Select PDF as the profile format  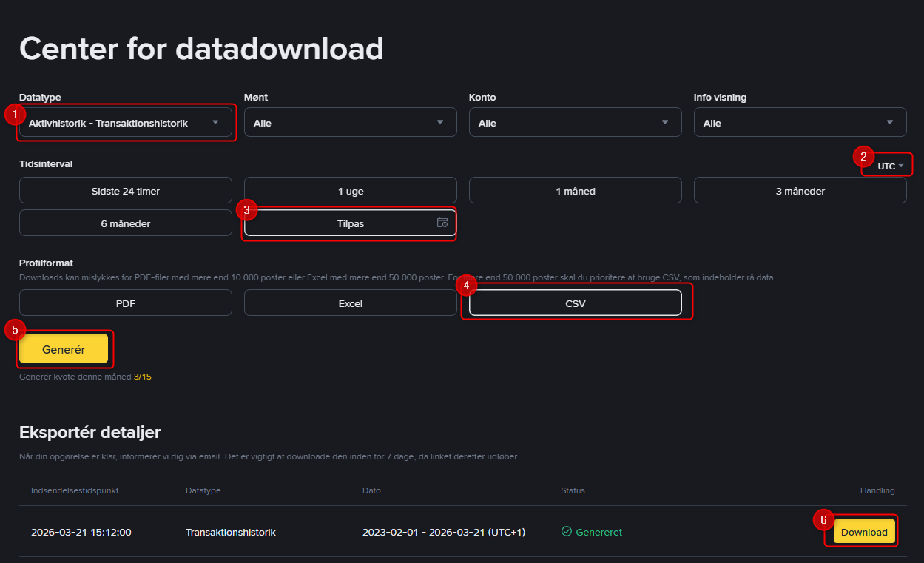[126, 303]
